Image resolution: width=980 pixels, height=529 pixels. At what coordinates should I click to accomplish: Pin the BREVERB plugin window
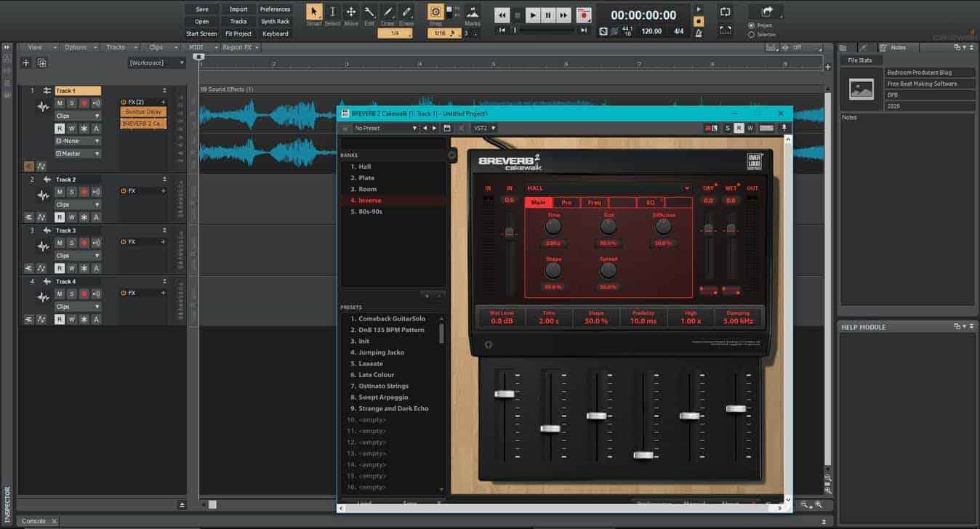click(784, 128)
